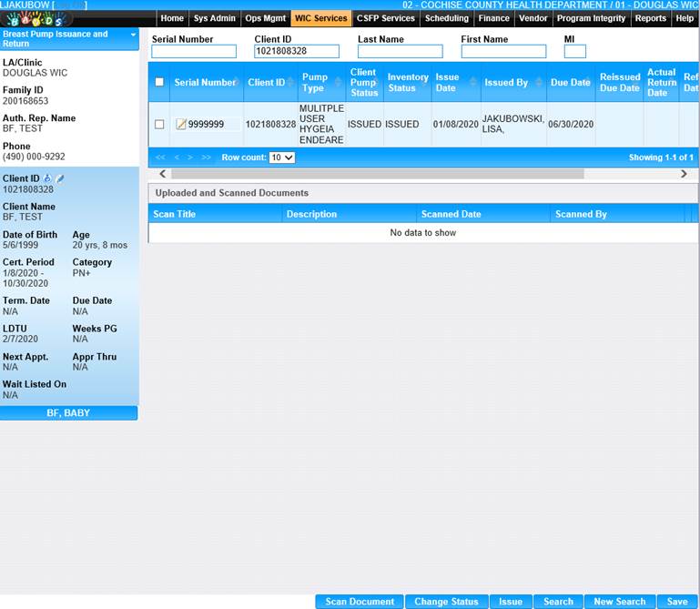
Task: Focus the Last Name search field
Action: (x=400, y=51)
